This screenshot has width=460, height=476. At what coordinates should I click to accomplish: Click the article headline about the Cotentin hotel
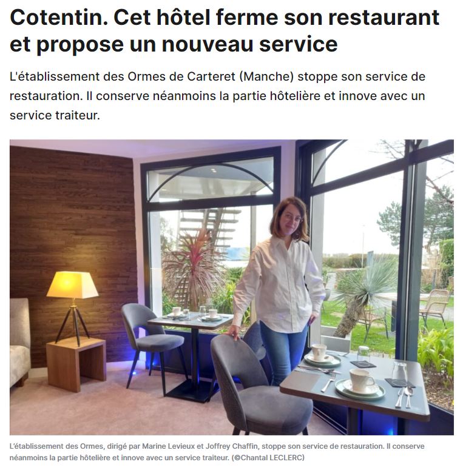[224, 30]
